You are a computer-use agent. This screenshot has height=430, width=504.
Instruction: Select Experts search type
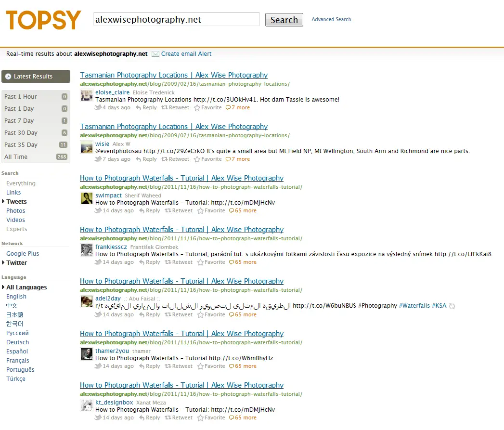pyautogui.click(x=16, y=229)
